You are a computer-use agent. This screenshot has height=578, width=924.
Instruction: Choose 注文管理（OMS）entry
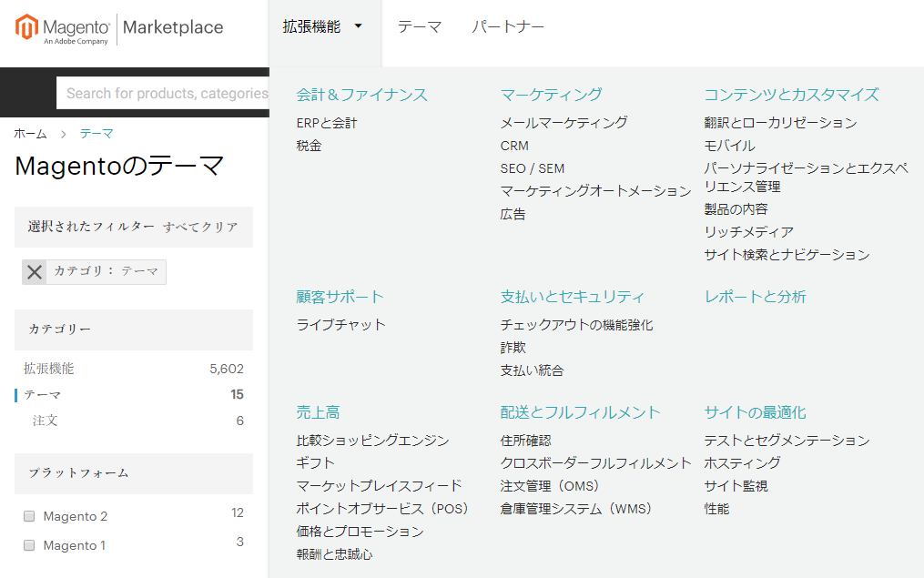[550, 486]
